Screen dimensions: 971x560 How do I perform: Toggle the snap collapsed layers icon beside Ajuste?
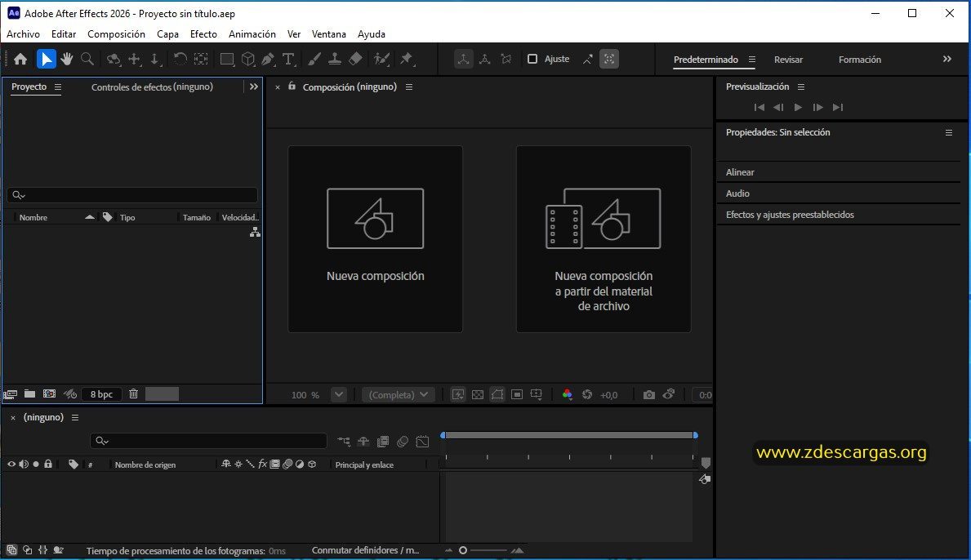(588, 59)
